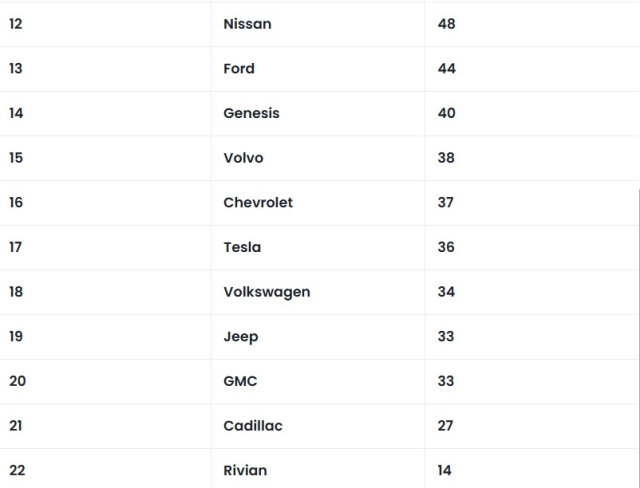This screenshot has width=640, height=488.
Task: Click the Nissan brand cell
Action: click(247, 24)
